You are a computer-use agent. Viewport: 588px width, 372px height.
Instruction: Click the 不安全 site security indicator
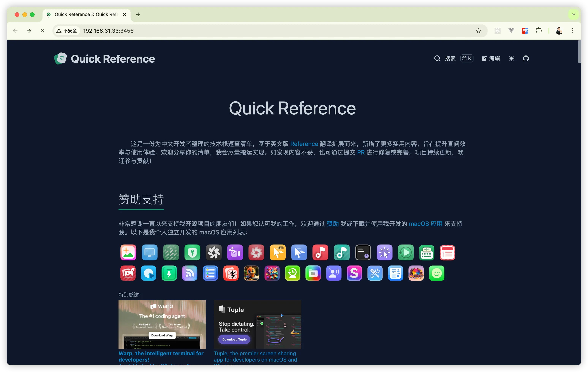pos(67,31)
